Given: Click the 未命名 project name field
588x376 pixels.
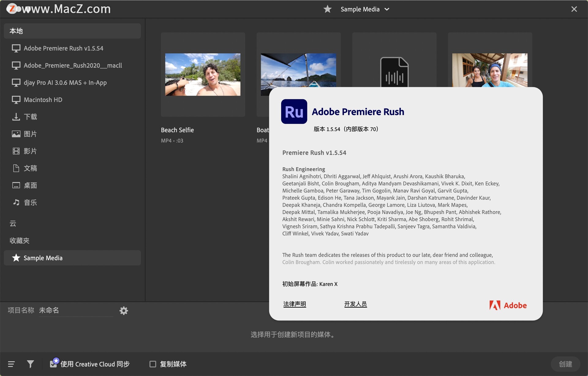Looking at the screenshot, I should coord(76,310).
